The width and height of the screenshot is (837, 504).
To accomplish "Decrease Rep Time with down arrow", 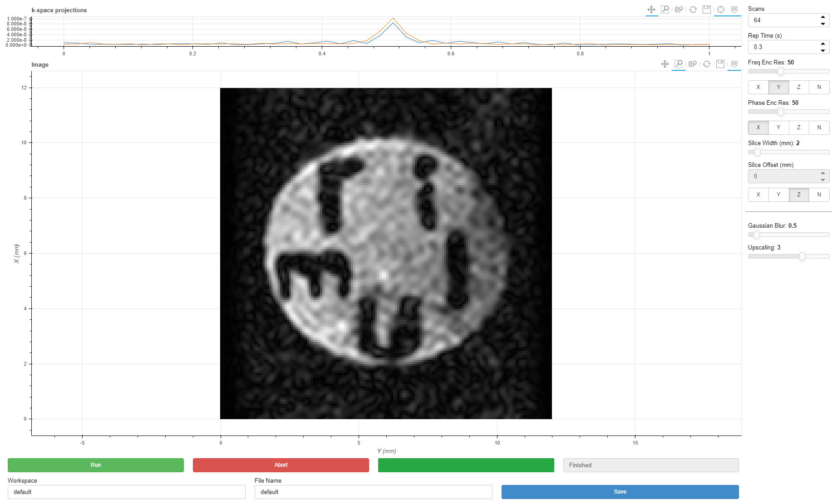I will click(823, 50).
